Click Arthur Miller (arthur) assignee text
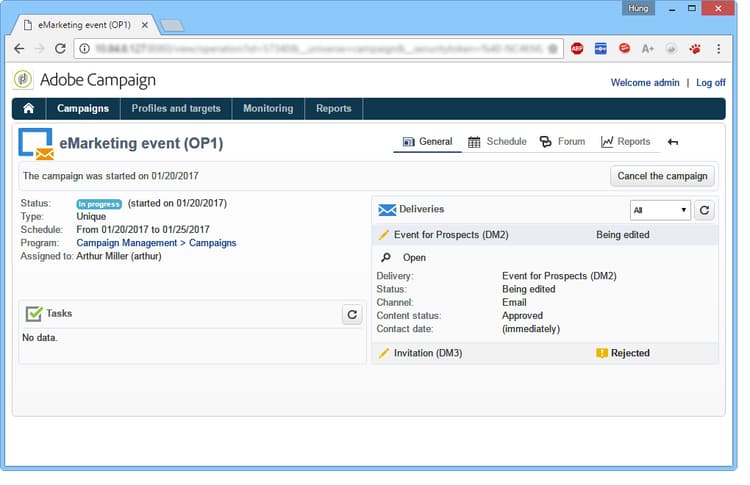The height and width of the screenshot is (485, 750). (119, 256)
